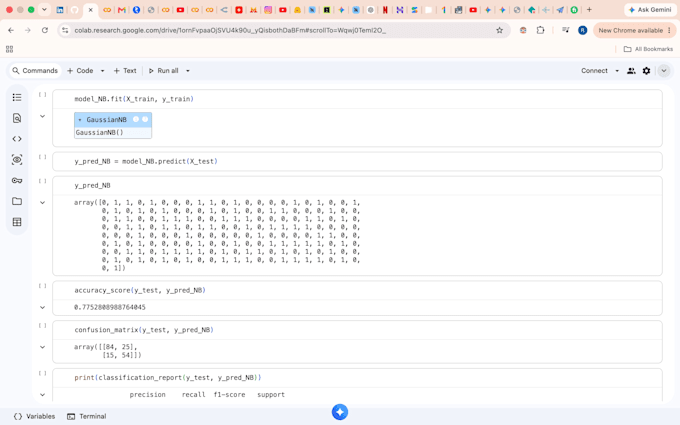Close the active Colab tab
The height and width of the screenshot is (425, 680).
[x=90, y=10]
